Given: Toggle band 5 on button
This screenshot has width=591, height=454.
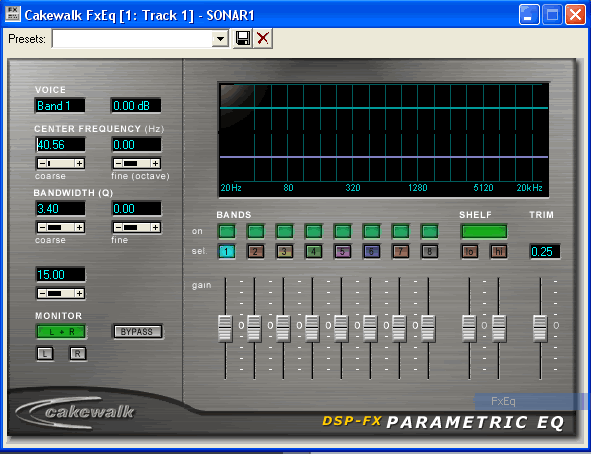Looking at the screenshot, I should click(343, 231).
